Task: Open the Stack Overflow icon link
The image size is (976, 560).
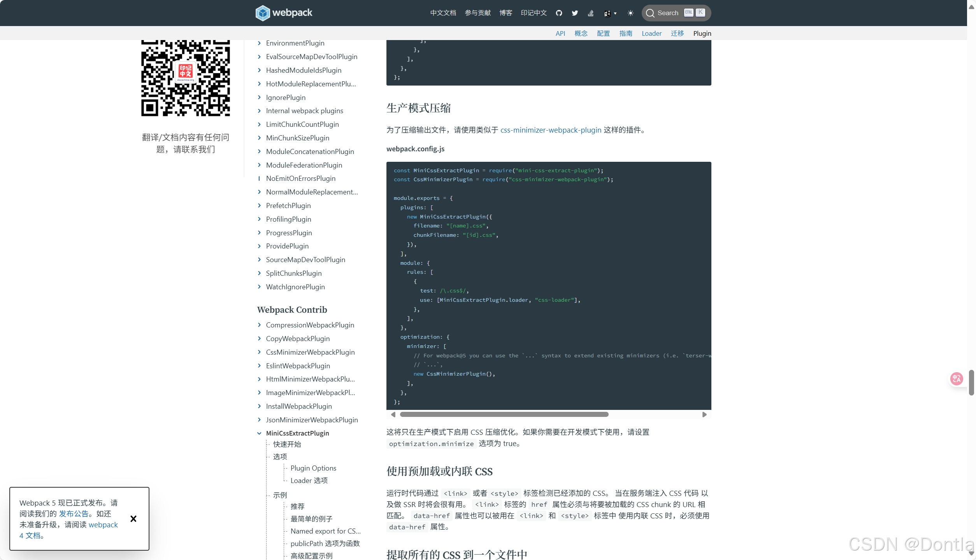Action: click(x=590, y=13)
